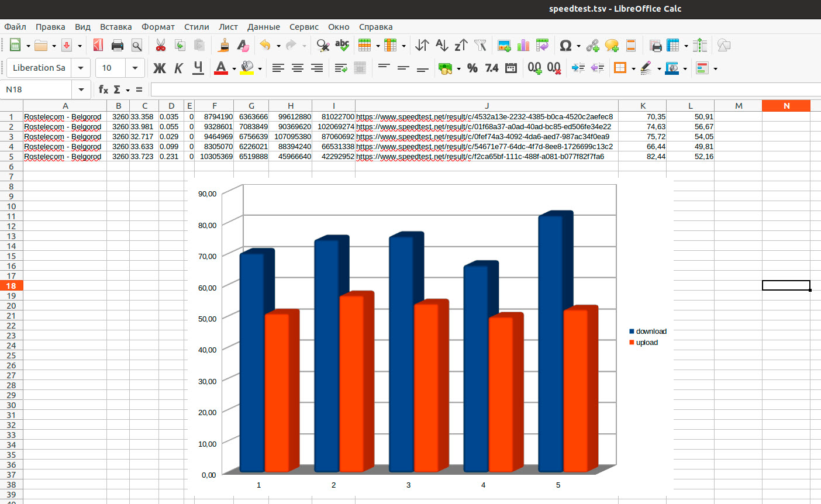Viewport: 821px width, 504px height.
Task: Click the Clone Formatting paintbrush icon
Action: coord(223,46)
